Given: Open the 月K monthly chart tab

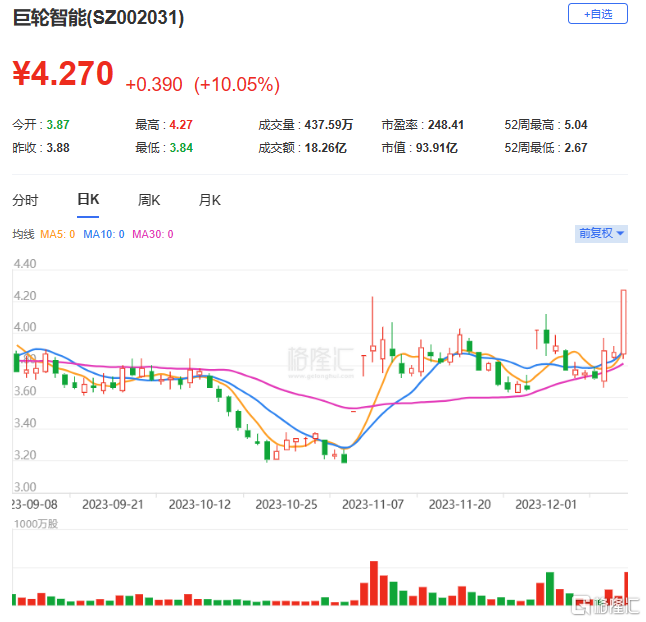Looking at the screenshot, I should click(x=210, y=201).
